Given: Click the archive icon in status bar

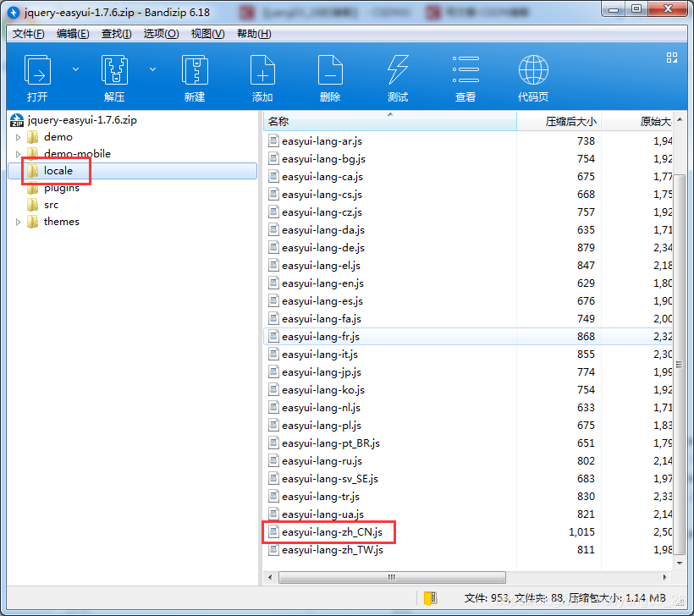Looking at the screenshot, I should click(x=430, y=598).
